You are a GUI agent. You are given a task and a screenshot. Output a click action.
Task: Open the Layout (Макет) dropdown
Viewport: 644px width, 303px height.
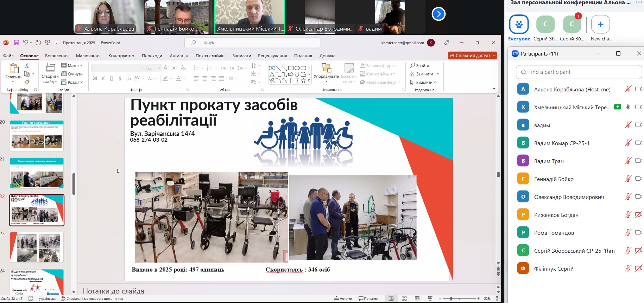coord(72,66)
